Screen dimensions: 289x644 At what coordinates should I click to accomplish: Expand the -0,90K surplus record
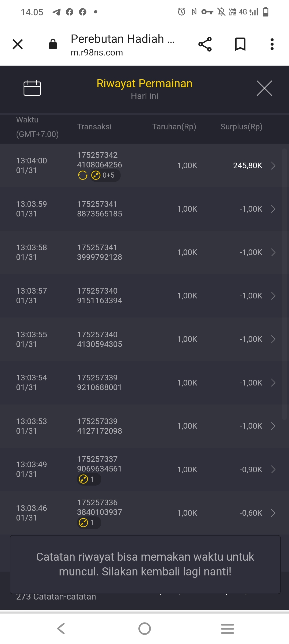point(273,469)
